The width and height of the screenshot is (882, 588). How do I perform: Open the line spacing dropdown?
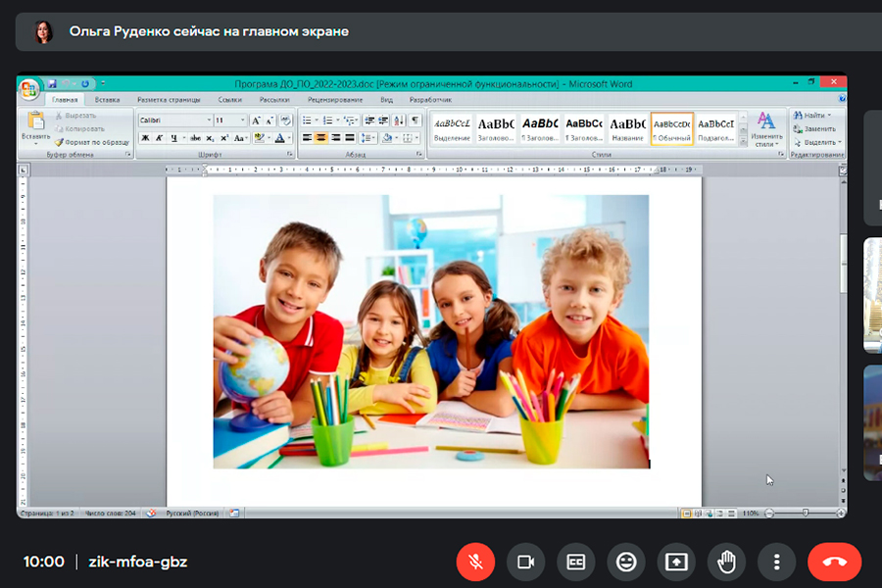[367, 138]
